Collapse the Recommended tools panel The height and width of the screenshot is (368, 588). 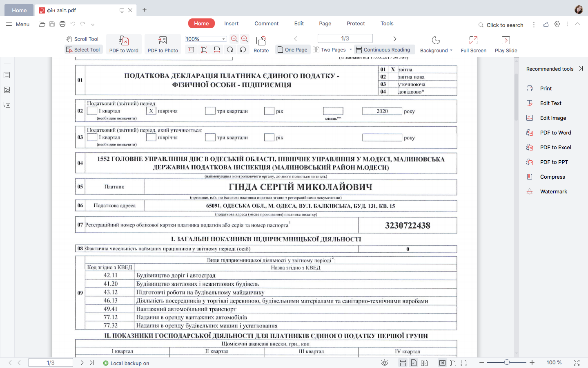coord(581,69)
